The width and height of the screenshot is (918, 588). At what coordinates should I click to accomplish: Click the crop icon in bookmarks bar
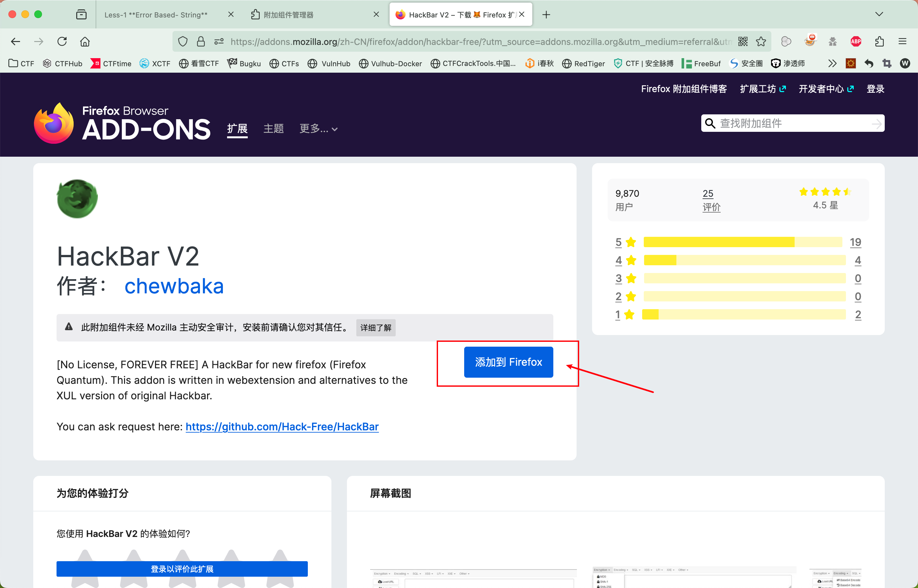[887, 63]
